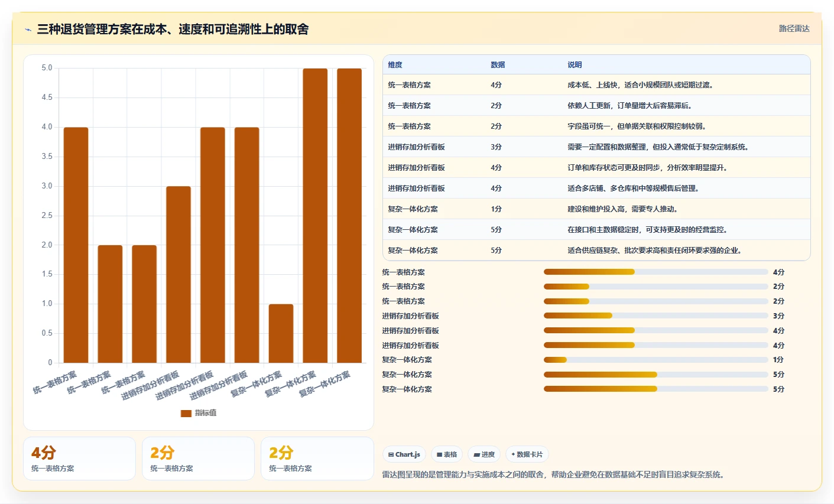Click the progress bar labeled 1分
The image size is (834, 504).
[655, 360]
